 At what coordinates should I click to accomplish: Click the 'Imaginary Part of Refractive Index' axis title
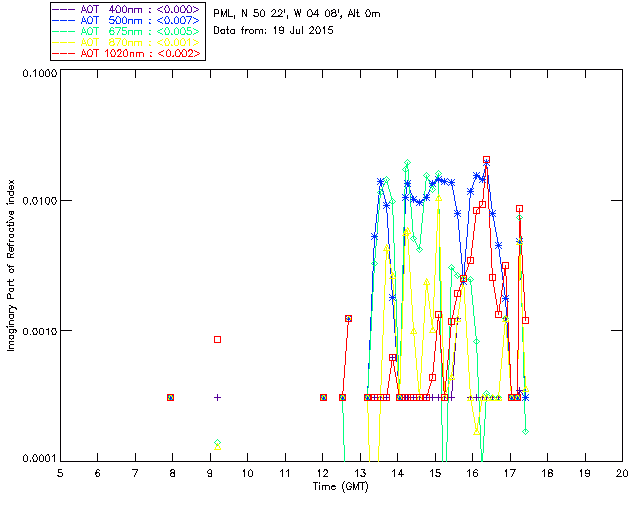click(x=13, y=266)
